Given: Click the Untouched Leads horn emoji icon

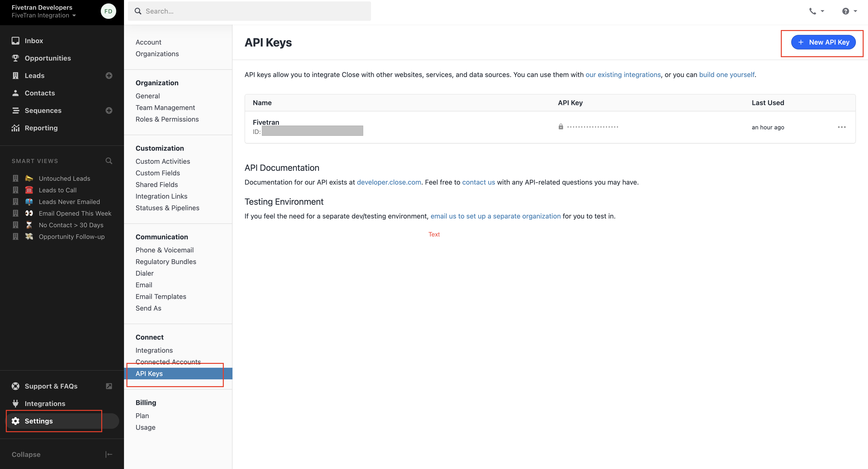Looking at the screenshot, I should point(29,178).
